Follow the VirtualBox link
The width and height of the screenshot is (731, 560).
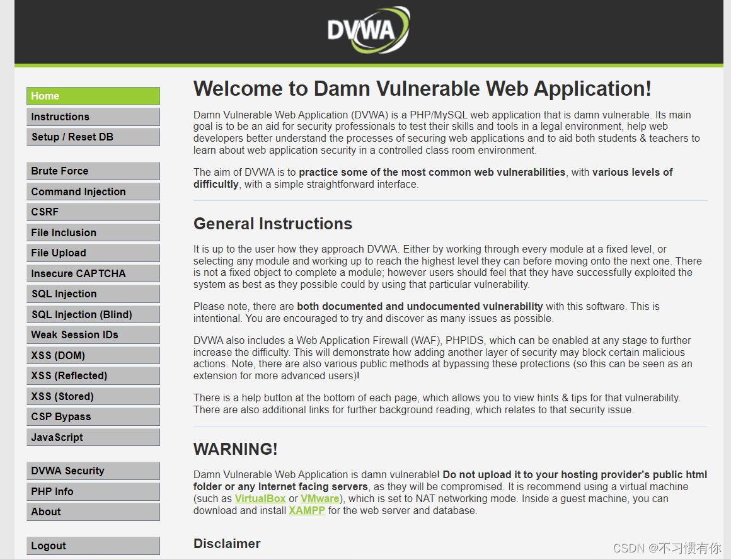pyautogui.click(x=260, y=498)
